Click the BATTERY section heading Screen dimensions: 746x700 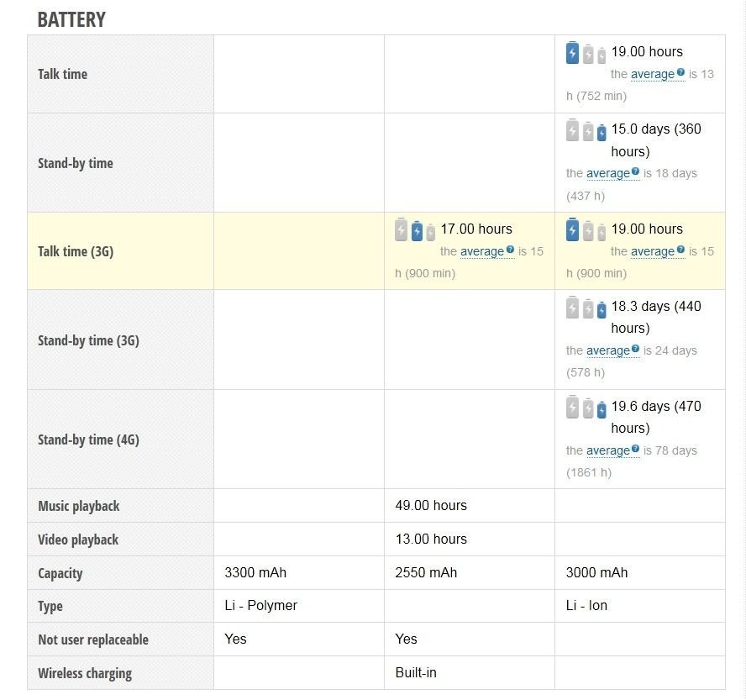[x=71, y=19]
